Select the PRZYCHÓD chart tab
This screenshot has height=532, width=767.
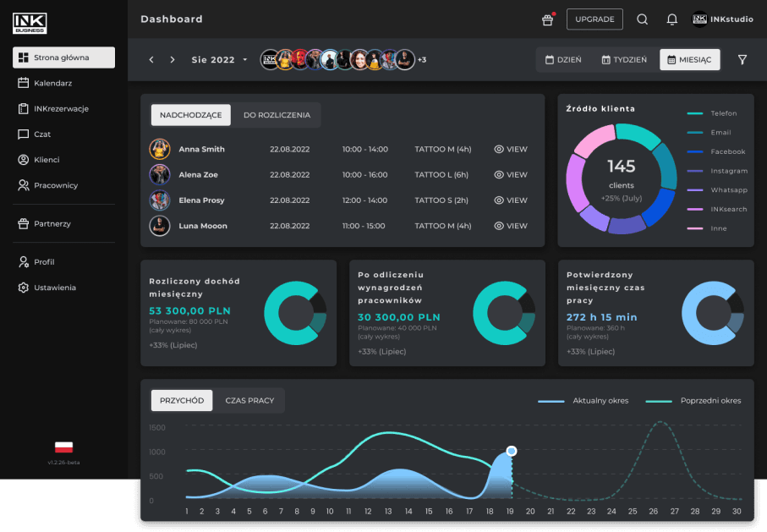[182, 400]
